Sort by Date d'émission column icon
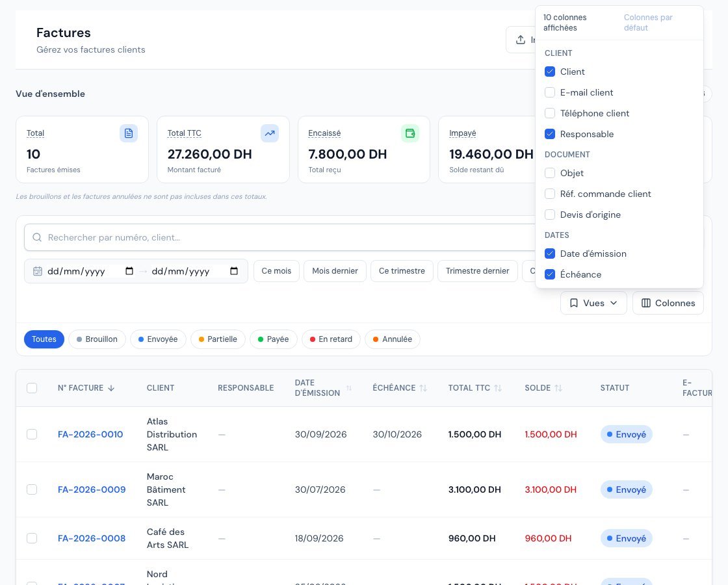This screenshot has width=728, height=585. [348, 388]
